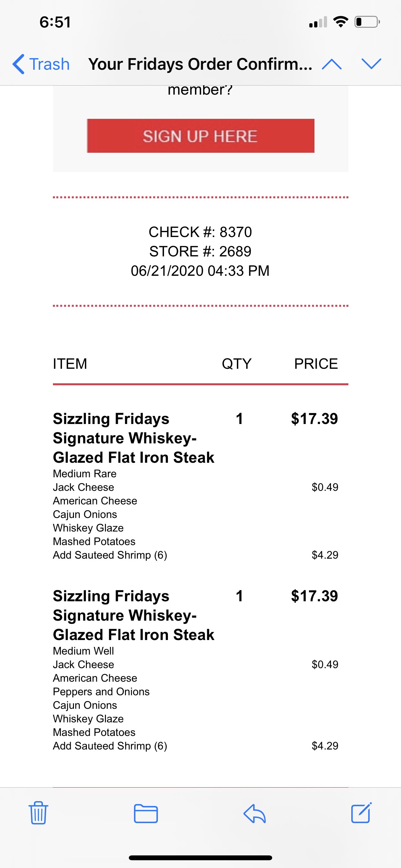Tap the cellular signal bars icon

point(318,22)
